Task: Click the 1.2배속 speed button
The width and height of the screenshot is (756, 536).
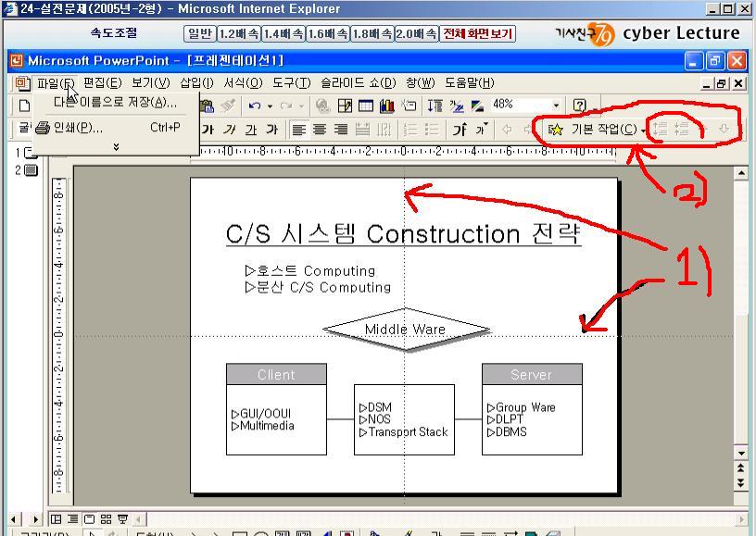Action: pos(239,33)
